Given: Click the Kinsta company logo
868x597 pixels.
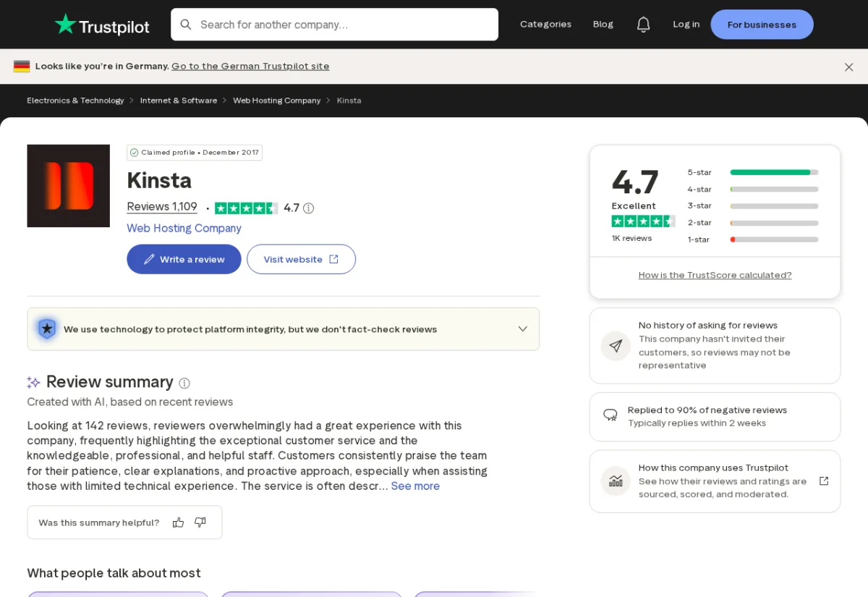Looking at the screenshot, I should (x=69, y=186).
